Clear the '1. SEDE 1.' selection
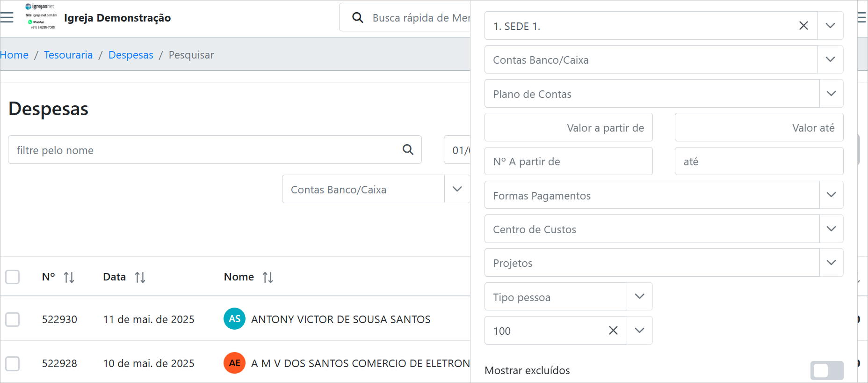The height and width of the screenshot is (383, 868). click(803, 26)
